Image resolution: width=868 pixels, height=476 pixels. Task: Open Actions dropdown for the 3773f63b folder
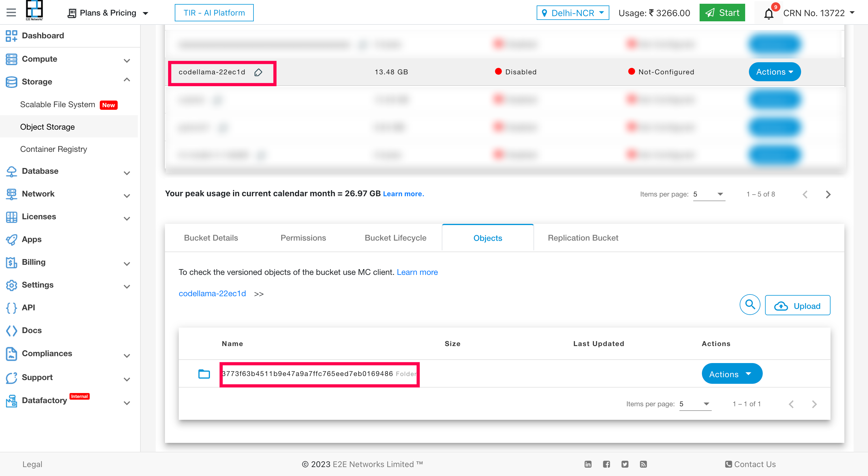click(x=732, y=374)
